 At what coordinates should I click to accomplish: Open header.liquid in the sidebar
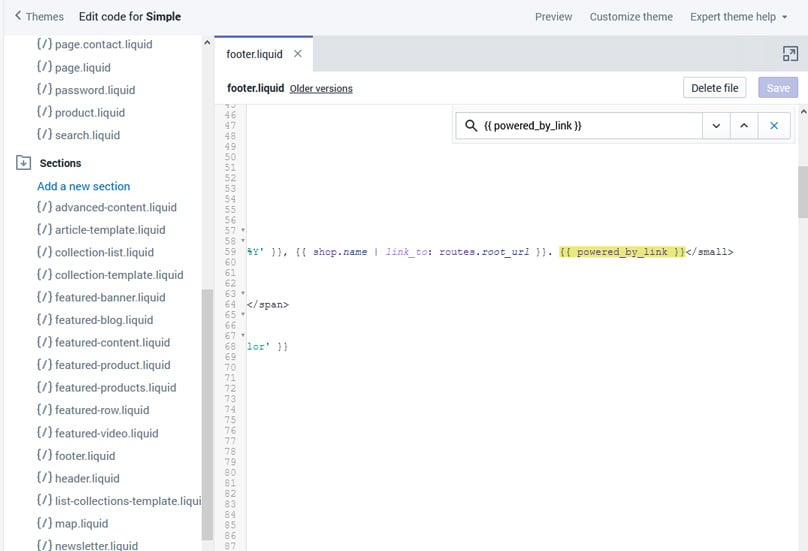86,478
